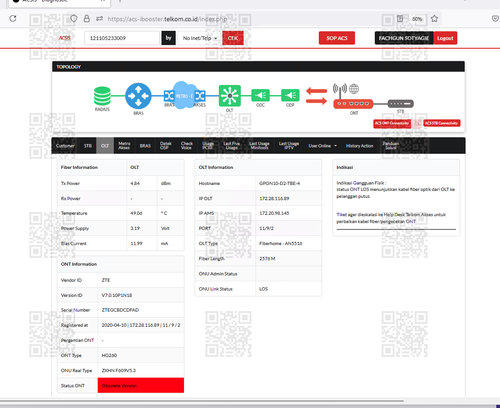
Task: Open the Last Usage IPTV tab
Action: [289, 146]
